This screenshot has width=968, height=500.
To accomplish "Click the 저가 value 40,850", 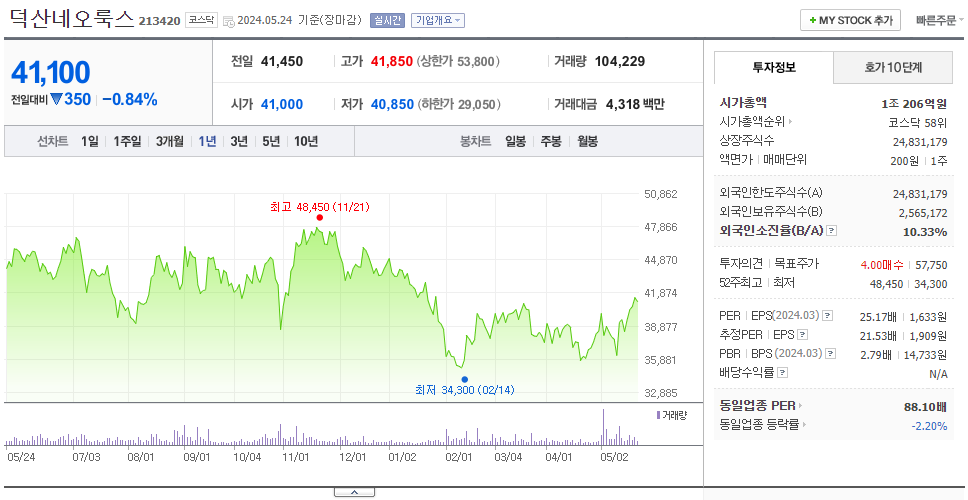I will pyautogui.click(x=392, y=104).
